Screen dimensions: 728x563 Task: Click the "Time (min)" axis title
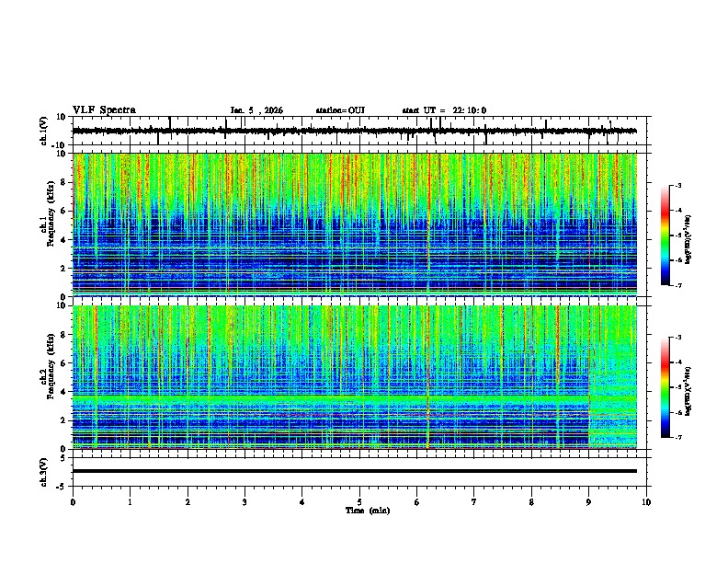pyautogui.click(x=368, y=511)
